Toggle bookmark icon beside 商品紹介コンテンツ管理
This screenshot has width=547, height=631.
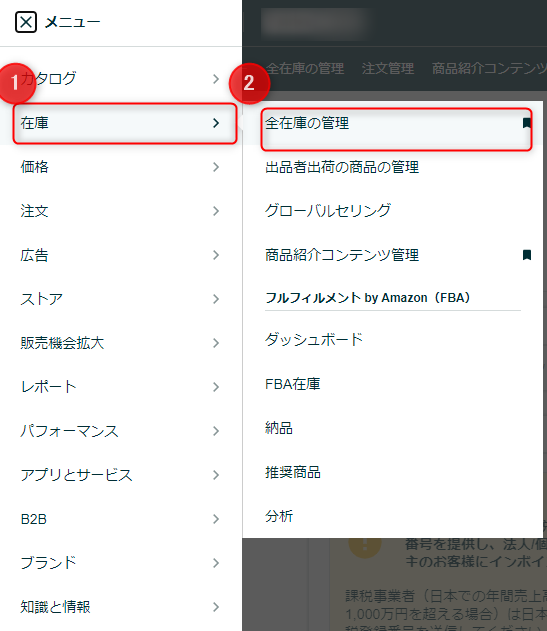[527, 255]
